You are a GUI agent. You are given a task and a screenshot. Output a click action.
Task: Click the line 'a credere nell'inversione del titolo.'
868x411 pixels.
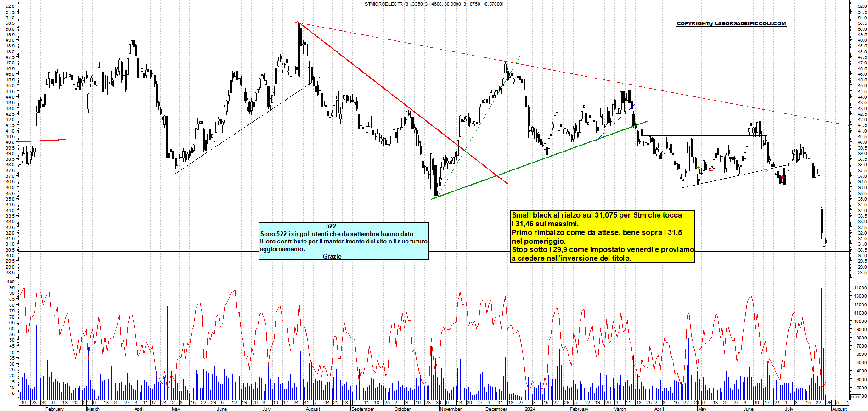[572, 258]
